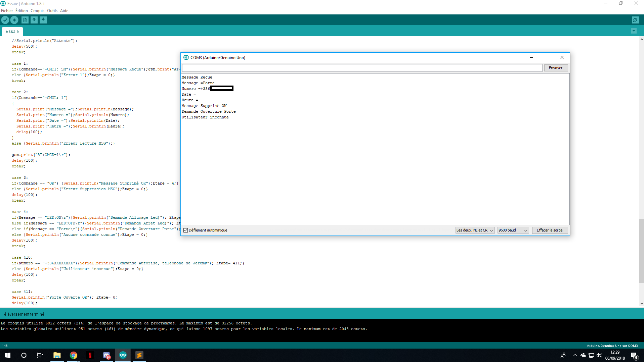Click the code editor vertical scrollbar thumb
Image resolution: width=644 pixels, height=362 pixels.
pyautogui.click(x=641, y=251)
